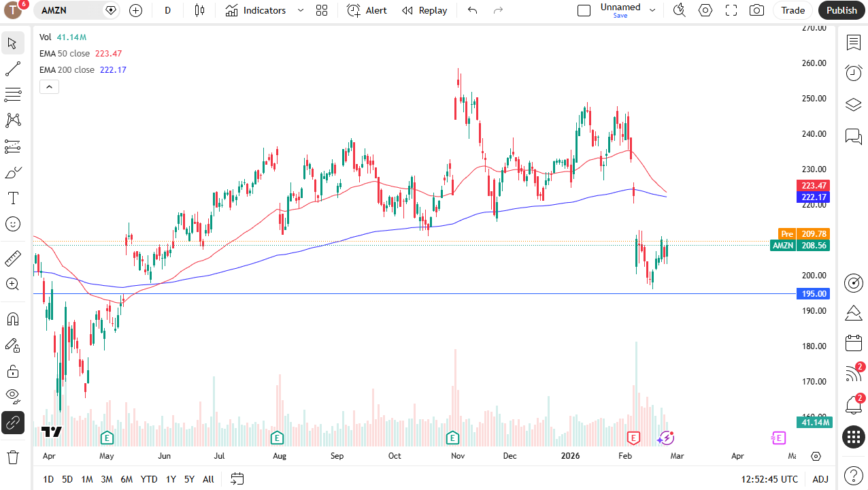
Task: Switch to the 1M date range
Action: [87, 479]
